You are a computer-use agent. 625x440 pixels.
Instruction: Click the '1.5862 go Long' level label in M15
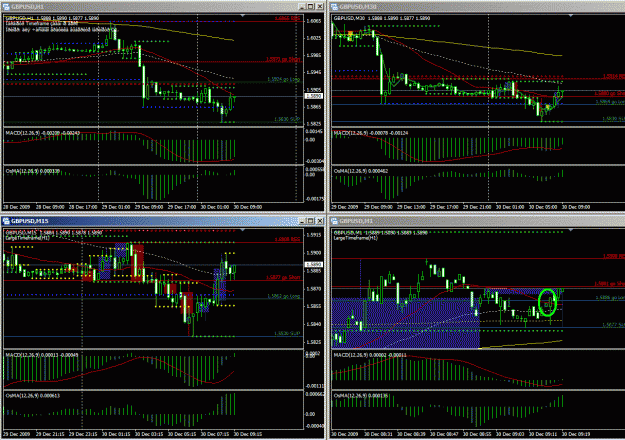coord(283,296)
